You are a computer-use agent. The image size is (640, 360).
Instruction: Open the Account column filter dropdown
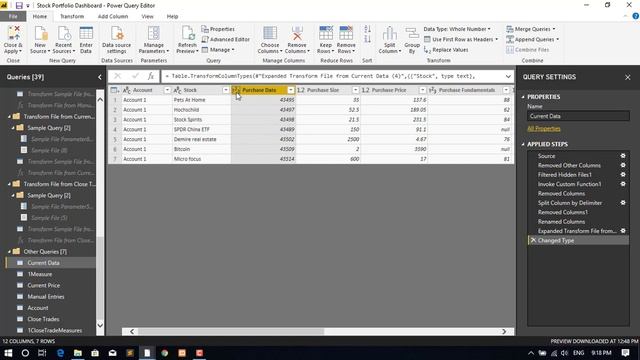click(x=167, y=90)
